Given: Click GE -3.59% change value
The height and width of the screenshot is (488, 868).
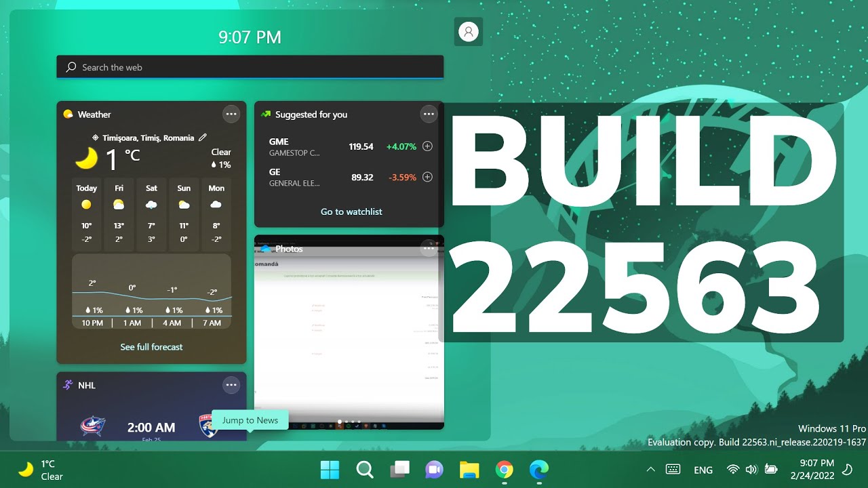Looking at the screenshot, I should [402, 178].
